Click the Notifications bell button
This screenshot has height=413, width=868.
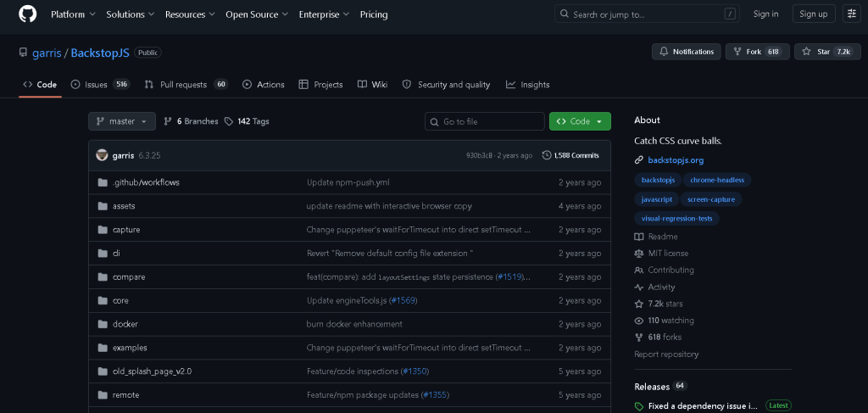(687, 52)
